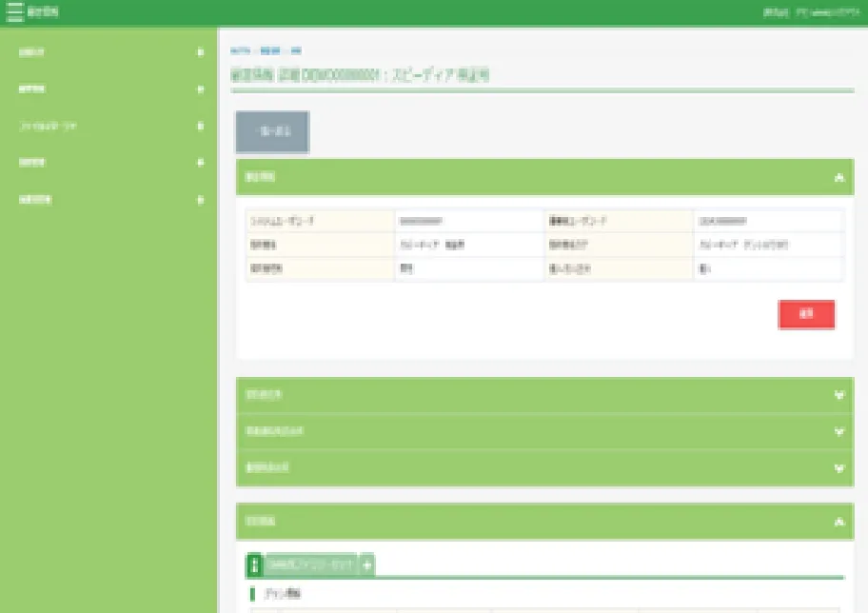Expand the second sidebar menu item arrow
The height and width of the screenshot is (613, 868).
click(x=200, y=89)
